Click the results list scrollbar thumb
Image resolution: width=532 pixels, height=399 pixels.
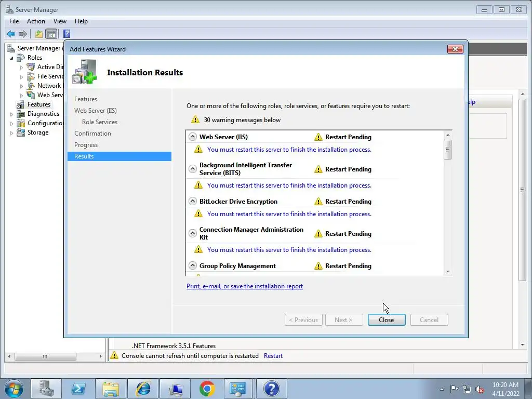(447, 149)
